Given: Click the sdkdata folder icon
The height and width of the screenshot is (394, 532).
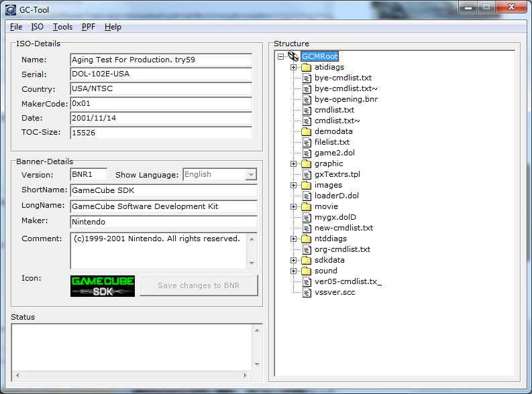Looking at the screenshot, I should click(x=307, y=260).
